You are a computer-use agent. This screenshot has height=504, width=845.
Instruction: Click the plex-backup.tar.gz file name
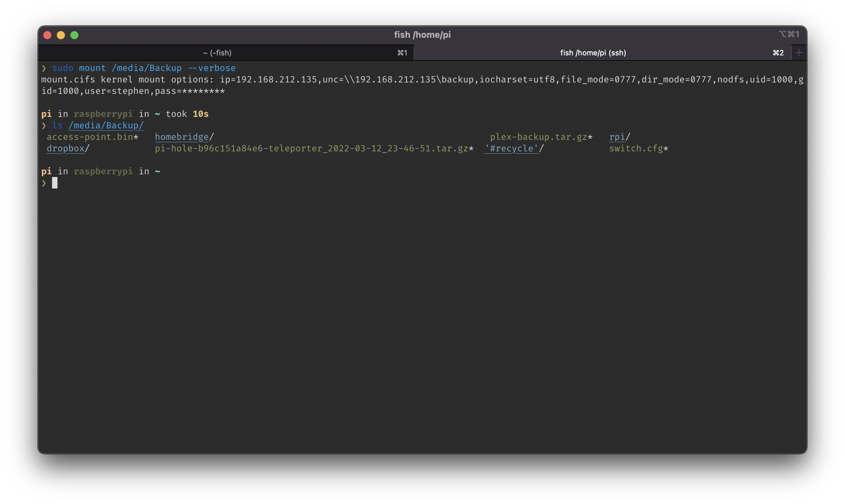[538, 137]
